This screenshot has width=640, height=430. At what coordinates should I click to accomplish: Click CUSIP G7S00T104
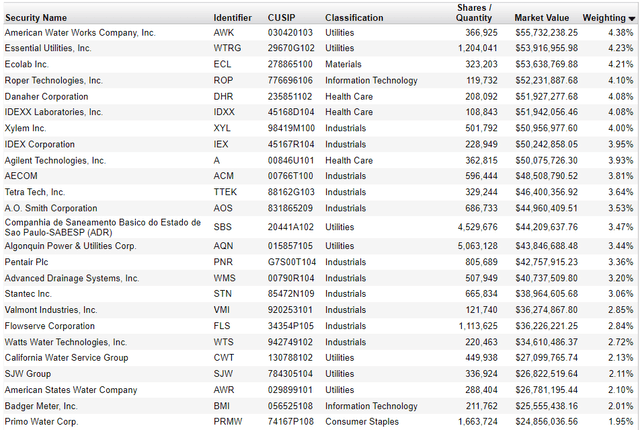pos(292,262)
